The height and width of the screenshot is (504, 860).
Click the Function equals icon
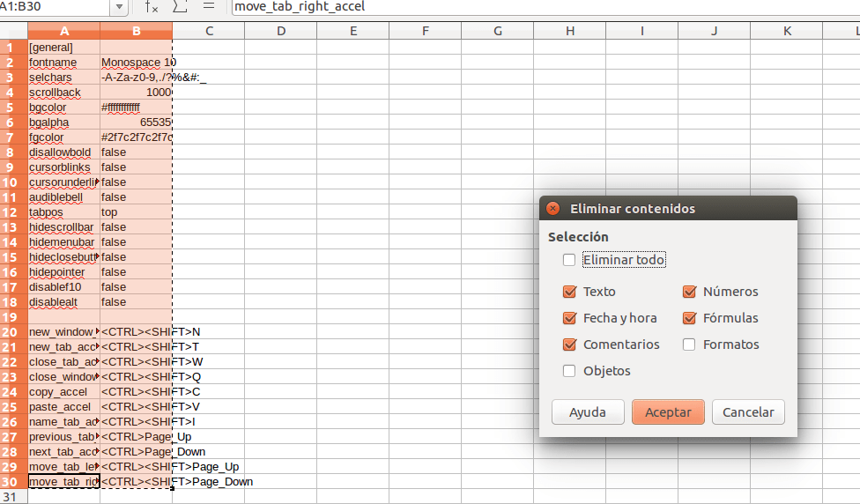coord(209,6)
